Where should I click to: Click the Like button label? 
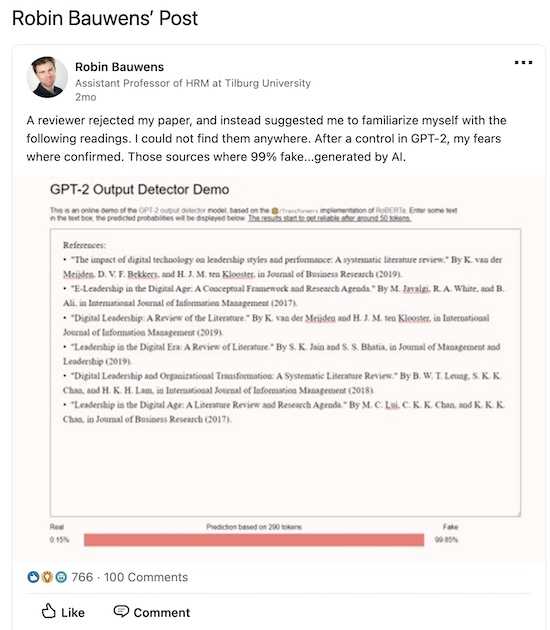(73, 613)
